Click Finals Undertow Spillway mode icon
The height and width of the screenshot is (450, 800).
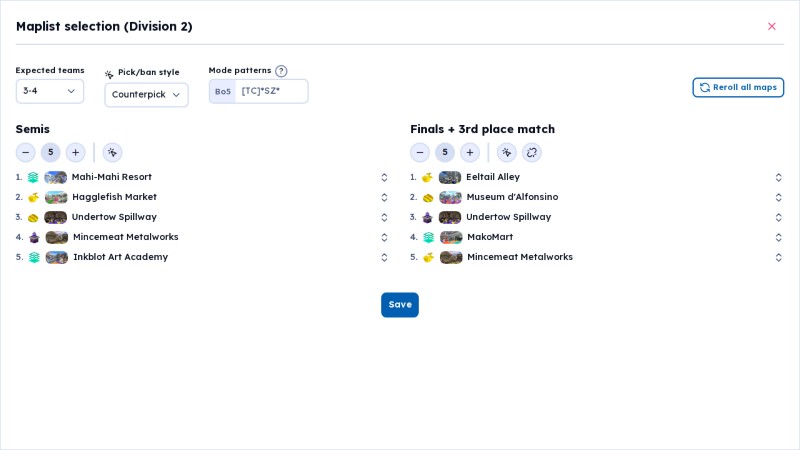coord(428,218)
